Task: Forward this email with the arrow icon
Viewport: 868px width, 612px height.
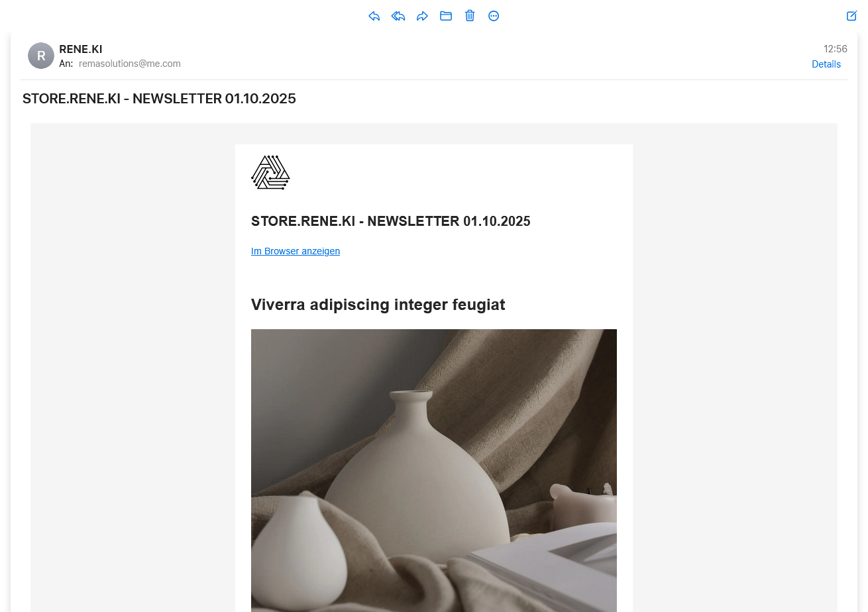Action: (422, 16)
